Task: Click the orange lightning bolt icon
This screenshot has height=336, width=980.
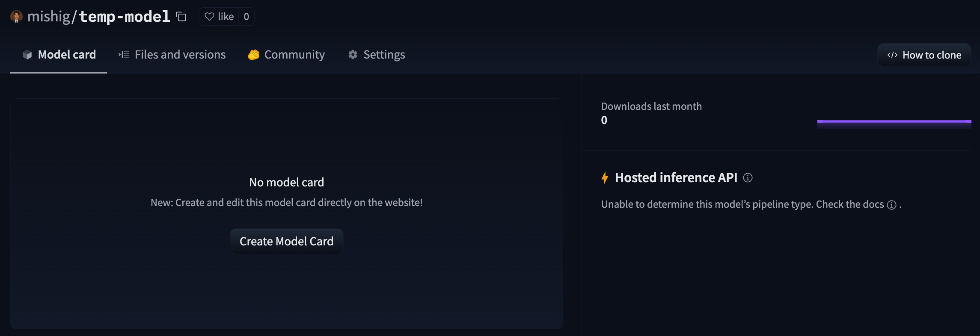Action: pos(605,177)
